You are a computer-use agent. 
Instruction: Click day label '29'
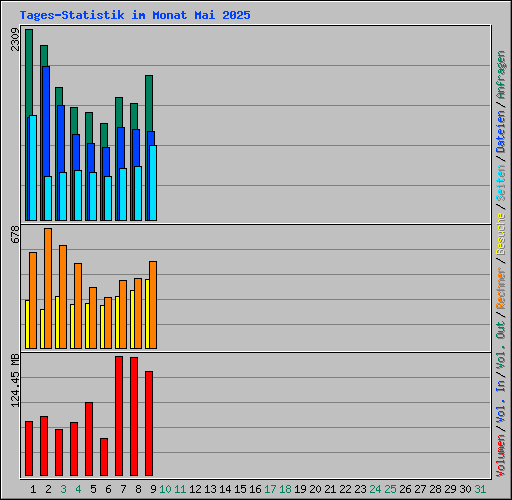(450, 489)
